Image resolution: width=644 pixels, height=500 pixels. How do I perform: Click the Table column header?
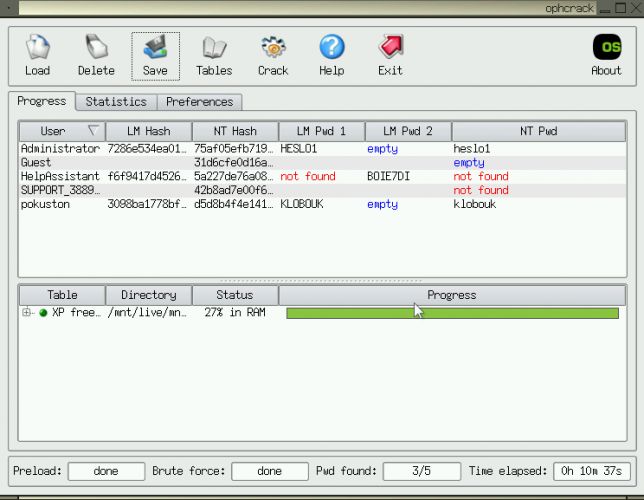click(x=62, y=295)
